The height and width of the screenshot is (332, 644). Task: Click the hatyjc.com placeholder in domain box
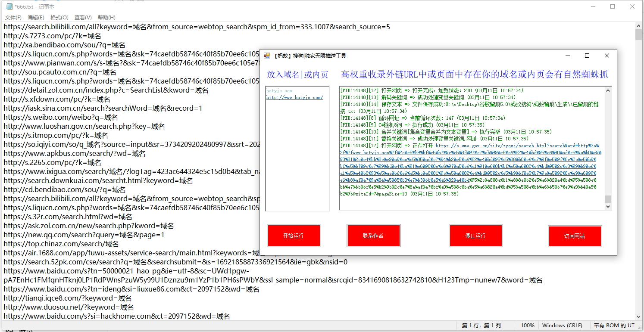[279, 91]
